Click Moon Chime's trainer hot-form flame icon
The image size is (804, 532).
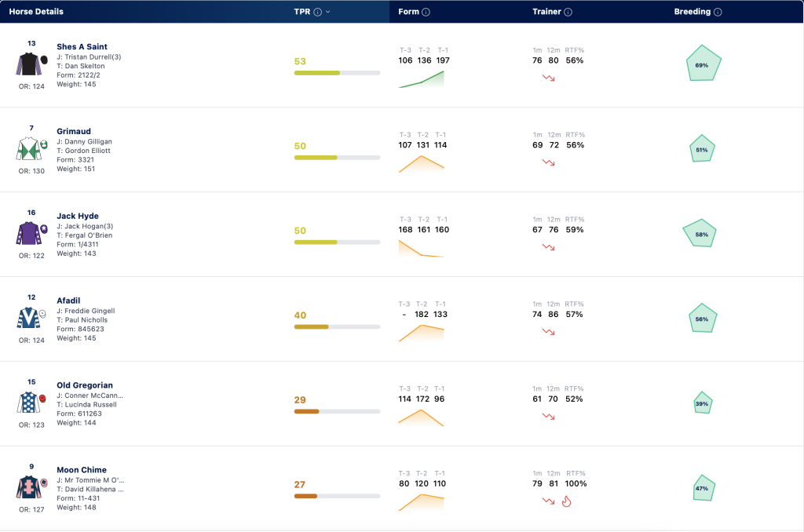coord(566,501)
